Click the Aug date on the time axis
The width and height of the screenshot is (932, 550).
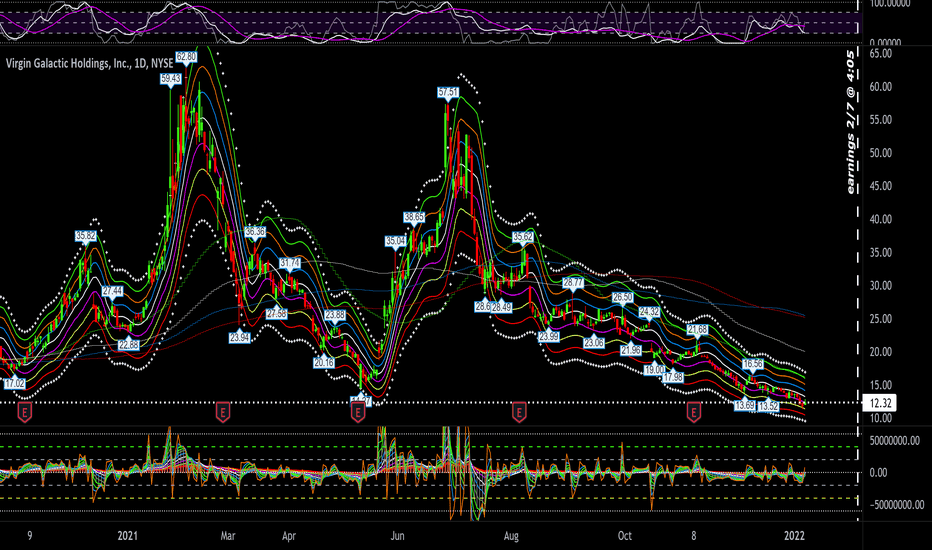click(x=511, y=536)
